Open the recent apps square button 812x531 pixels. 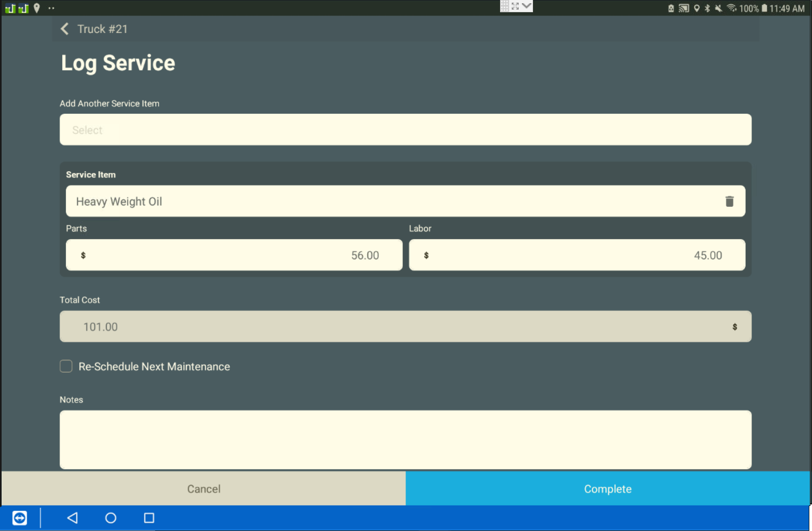click(x=149, y=518)
